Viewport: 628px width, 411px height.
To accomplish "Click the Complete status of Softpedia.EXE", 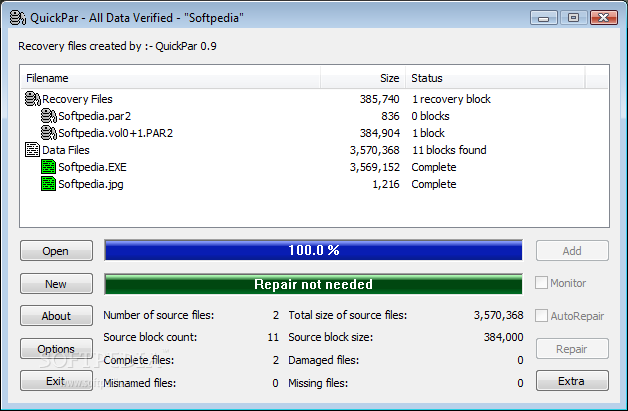I will coord(434,167).
